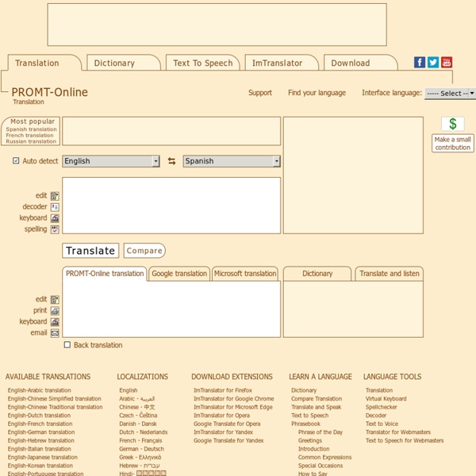Expand the Interface language selector
Image resolution: width=476 pixels, height=476 pixels.
pyautogui.click(x=450, y=93)
